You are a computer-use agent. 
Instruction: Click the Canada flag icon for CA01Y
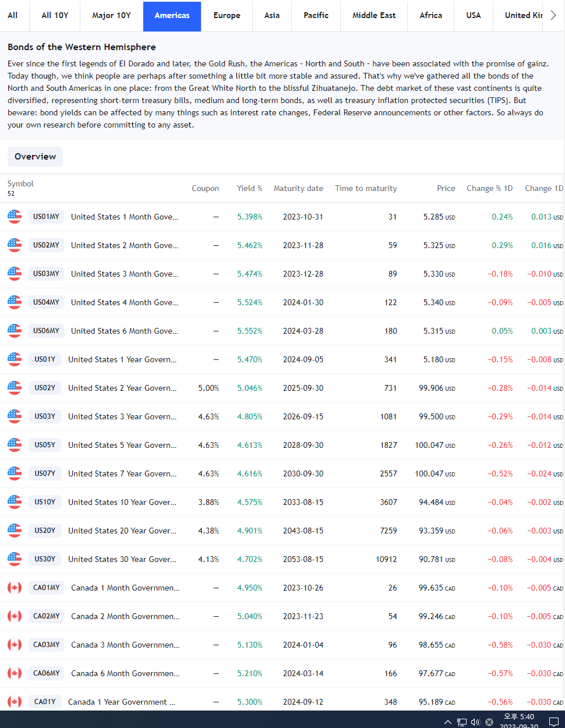coord(15,702)
